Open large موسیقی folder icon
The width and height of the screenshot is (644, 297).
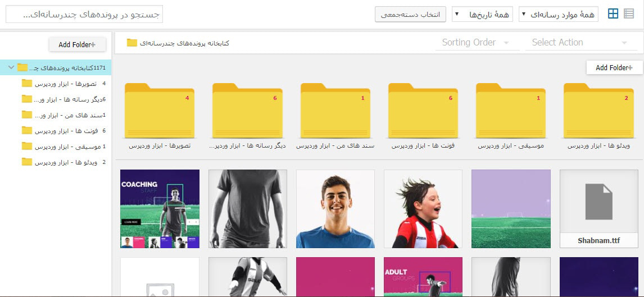(x=511, y=111)
